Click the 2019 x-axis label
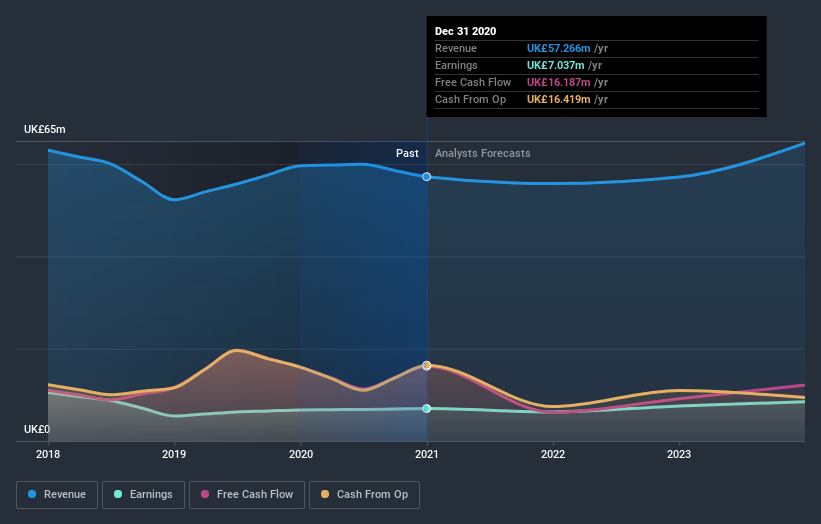This screenshot has height=524, width=821. tap(174, 454)
